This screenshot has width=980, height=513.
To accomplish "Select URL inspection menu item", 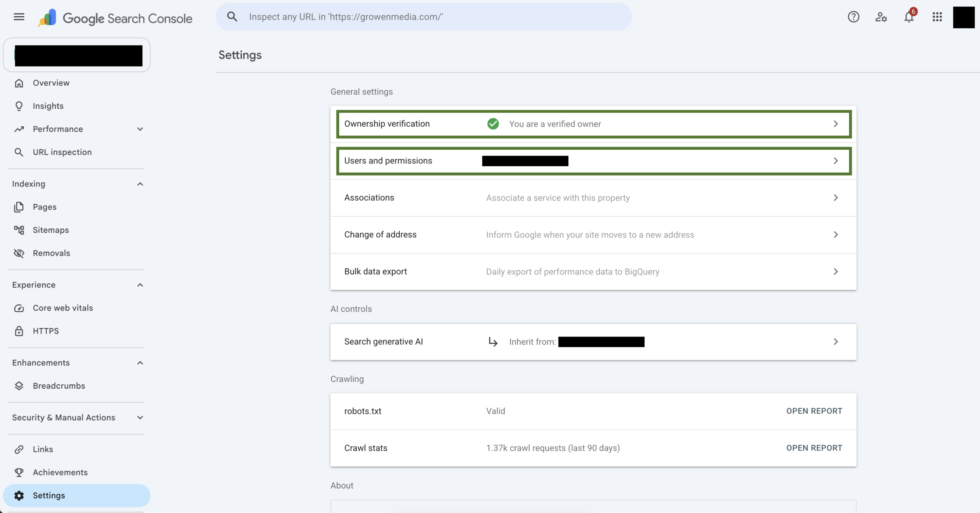I will coord(62,152).
